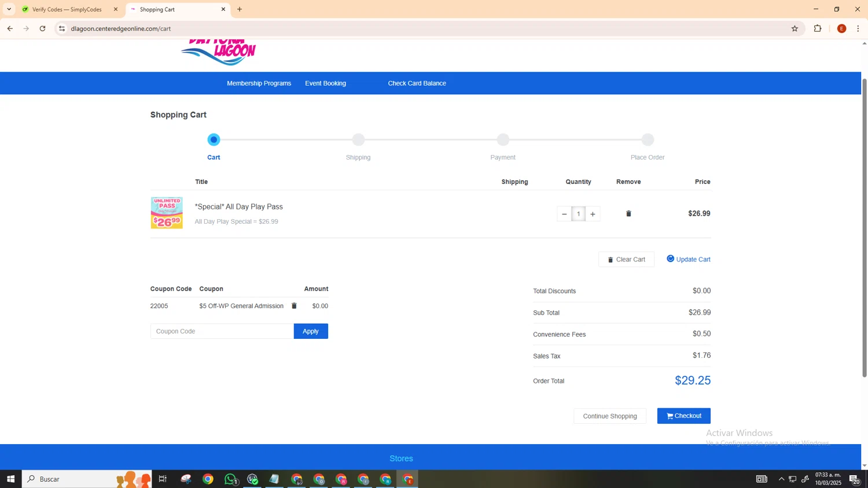868x488 pixels.
Task: Close the Shopping Cart tab
Action: (x=223, y=9)
